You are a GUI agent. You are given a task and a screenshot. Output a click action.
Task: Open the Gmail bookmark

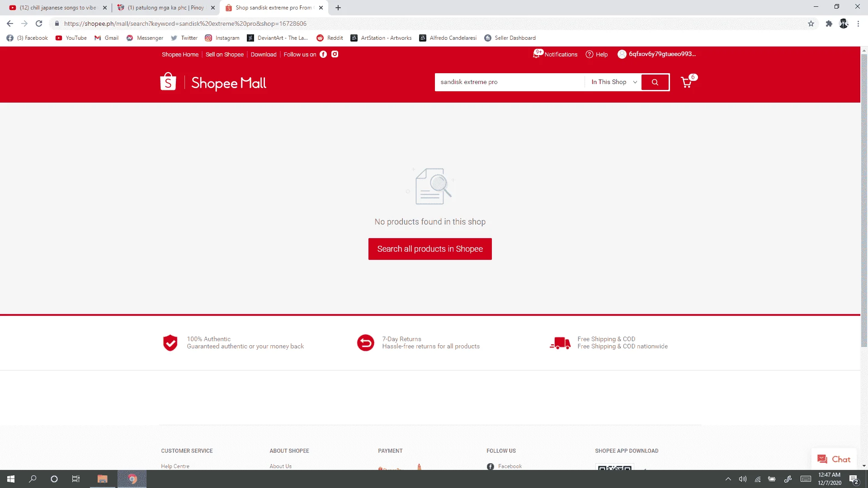click(x=106, y=38)
